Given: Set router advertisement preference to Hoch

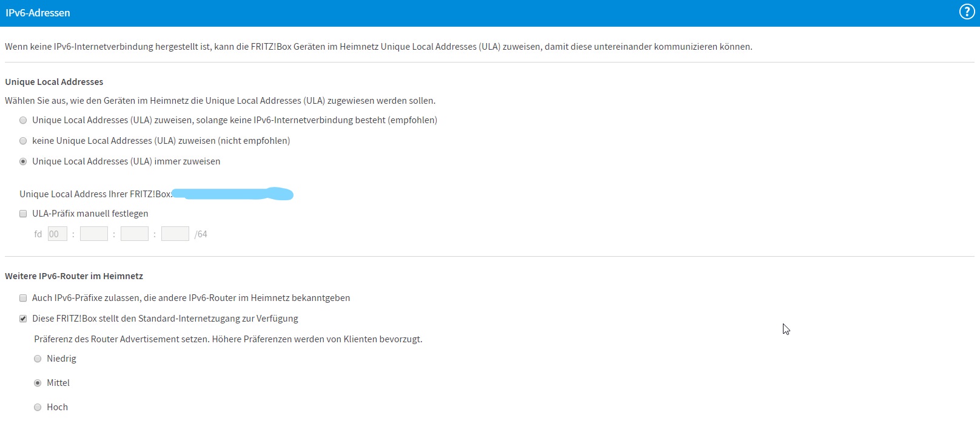Looking at the screenshot, I should tap(38, 407).
